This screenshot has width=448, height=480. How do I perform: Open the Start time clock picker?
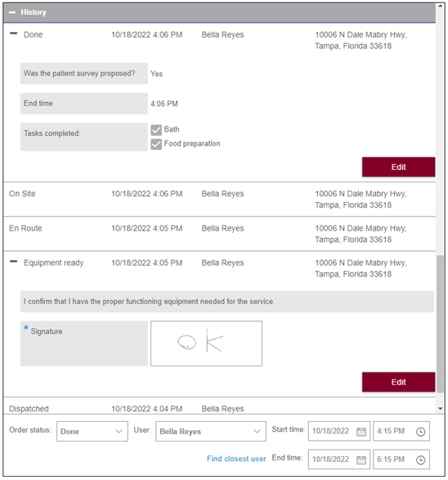coord(421,432)
